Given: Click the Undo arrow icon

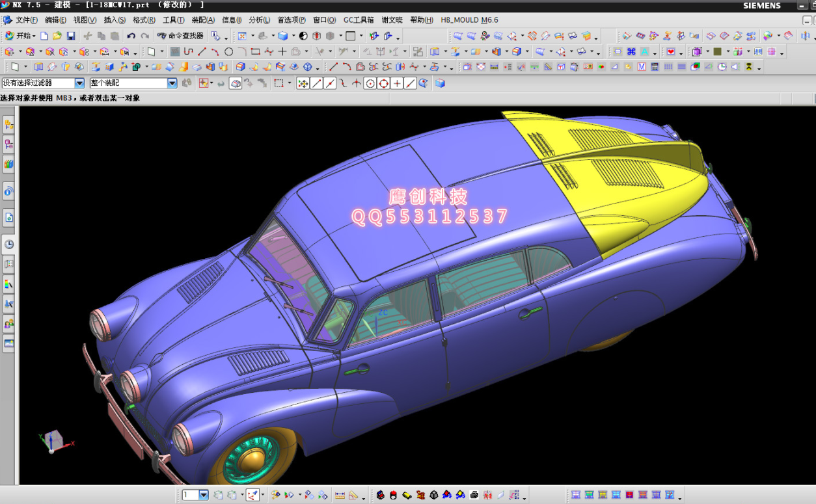Looking at the screenshot, I should point(131,36).
